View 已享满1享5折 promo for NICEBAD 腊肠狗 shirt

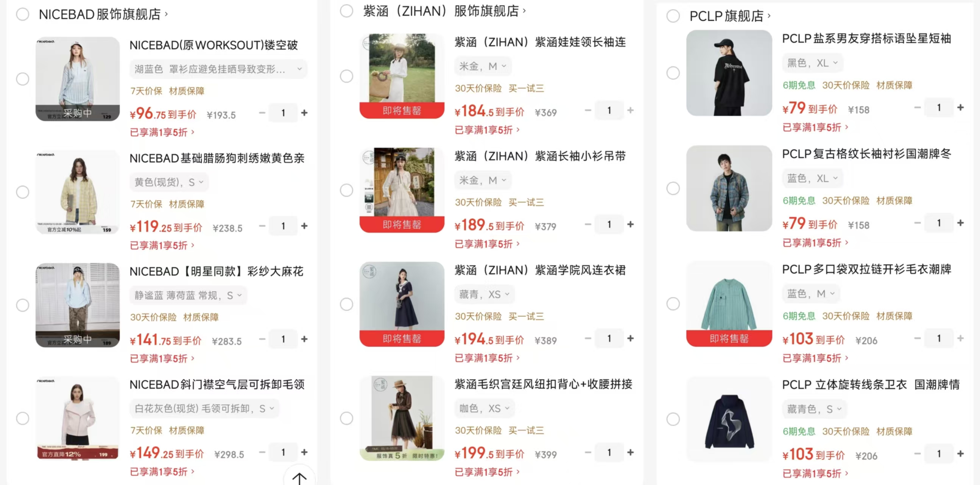(162, 246)
